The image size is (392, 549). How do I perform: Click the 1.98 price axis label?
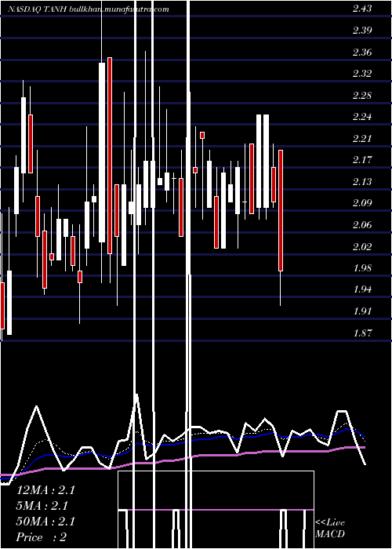(362, 268)
